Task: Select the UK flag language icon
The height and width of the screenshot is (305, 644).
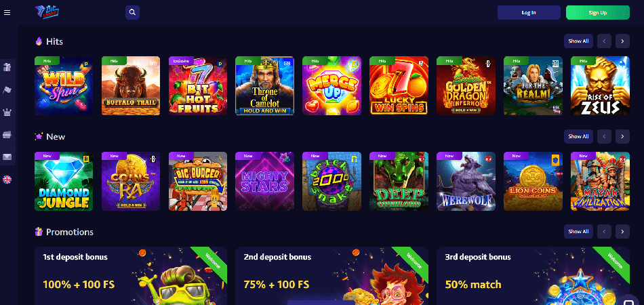Action: 7,180
